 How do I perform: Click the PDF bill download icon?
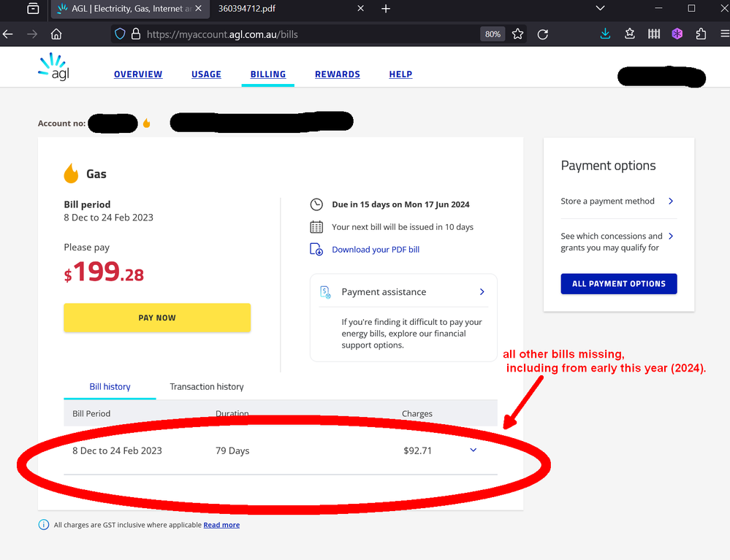[x=316, y=249]
